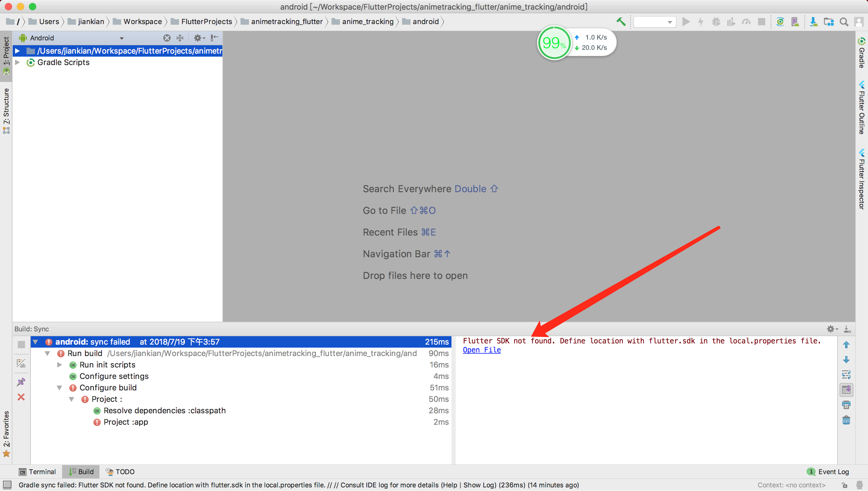Image resolution: width=868 pixels, height=491 pixels.
Task: Expand the Gradle Scripts tree node
Action: 17,62
